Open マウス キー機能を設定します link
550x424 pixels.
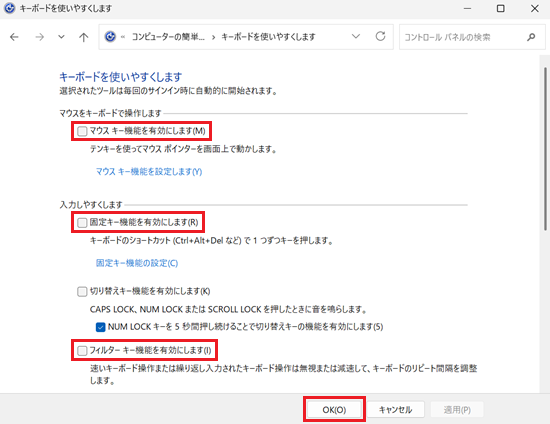pyautogui.click(x=149, y=171)
